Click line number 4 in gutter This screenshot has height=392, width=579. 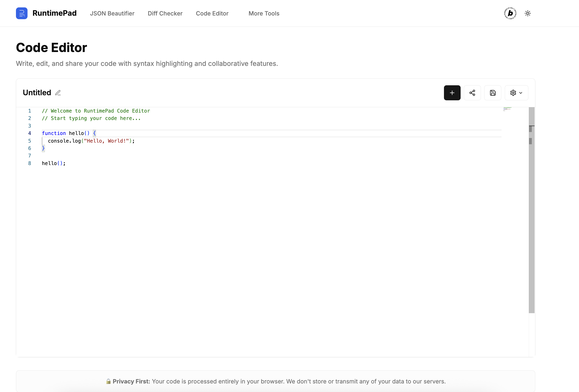(29, 133)
